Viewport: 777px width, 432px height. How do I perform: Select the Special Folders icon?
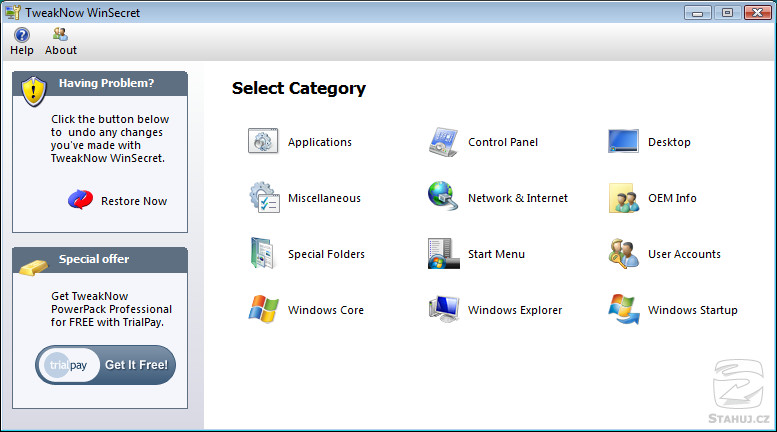[263, 254]
